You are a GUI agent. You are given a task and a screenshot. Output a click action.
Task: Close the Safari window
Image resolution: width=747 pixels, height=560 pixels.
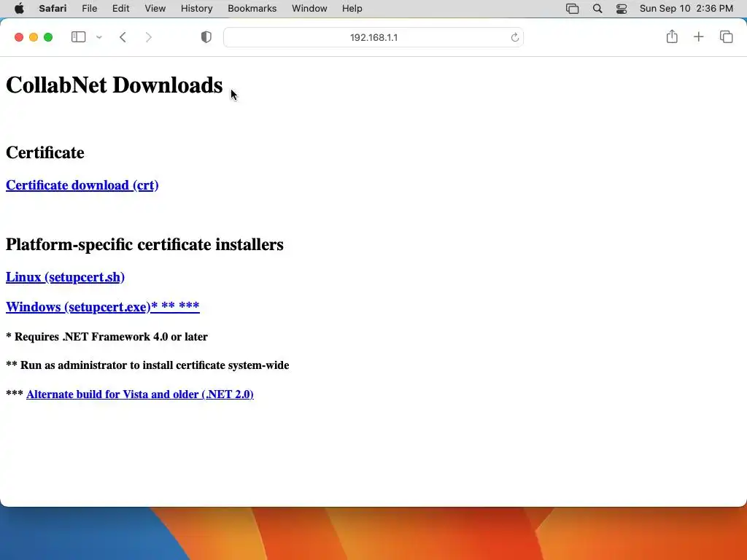click(x=19, y=37)
